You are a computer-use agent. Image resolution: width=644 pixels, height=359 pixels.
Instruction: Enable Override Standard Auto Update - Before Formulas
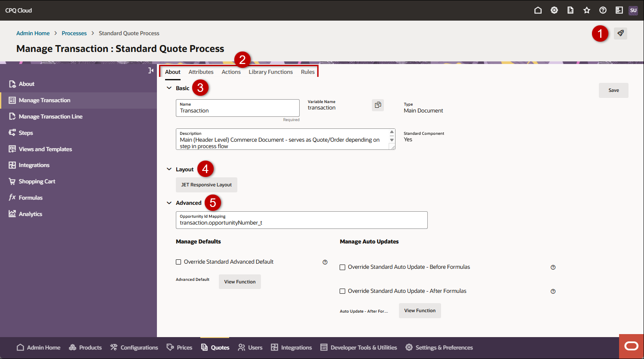342,267
